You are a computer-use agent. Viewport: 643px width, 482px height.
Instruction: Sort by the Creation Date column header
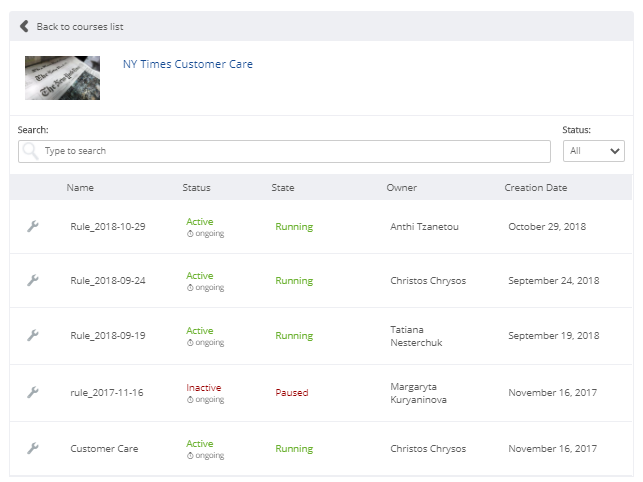tap(536, 187)
